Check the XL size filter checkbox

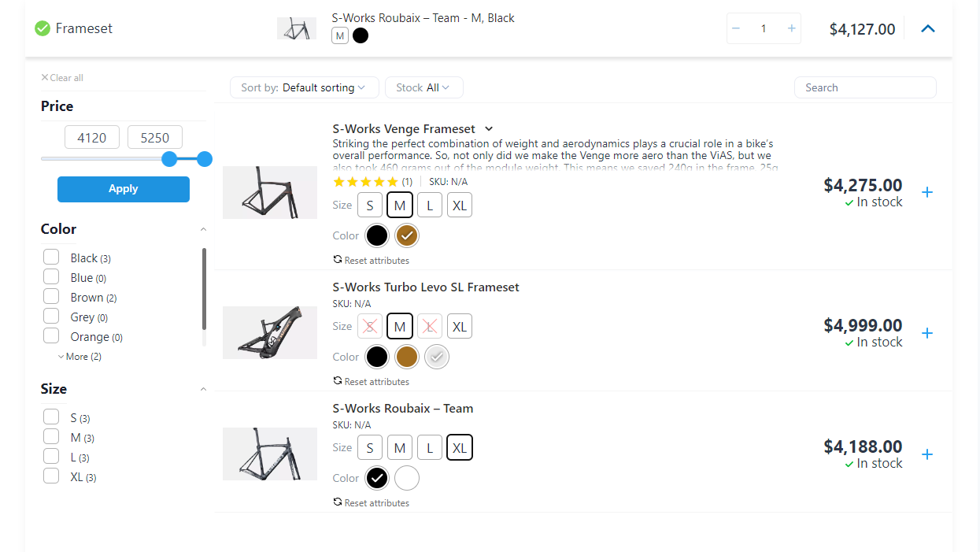pyautogui.click(x=51, y=476)
